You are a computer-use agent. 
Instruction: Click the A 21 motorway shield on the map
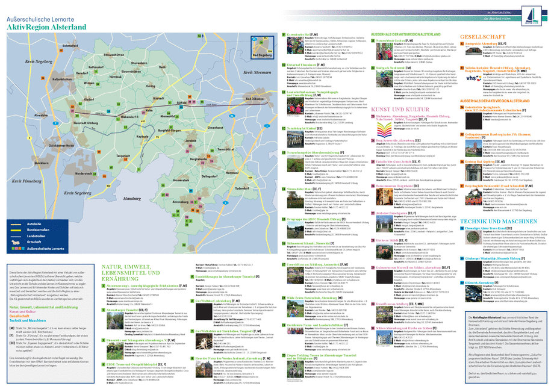coord(232,116)
